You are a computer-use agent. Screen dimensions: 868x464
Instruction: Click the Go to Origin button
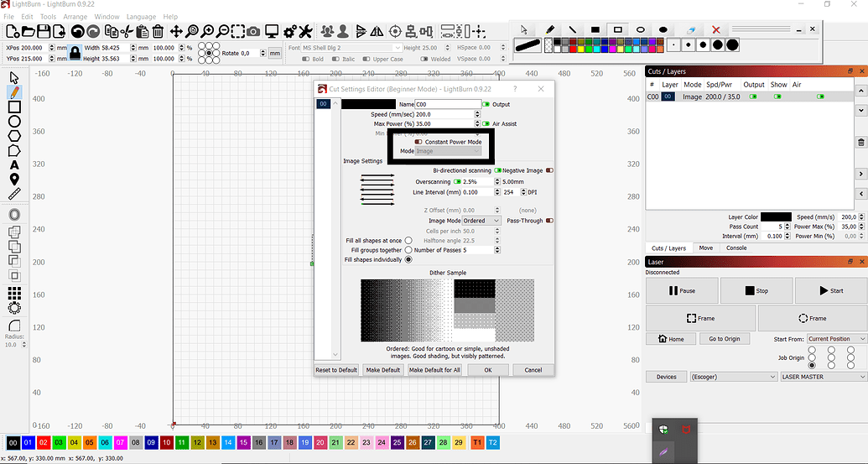click(x=725, y=339)
